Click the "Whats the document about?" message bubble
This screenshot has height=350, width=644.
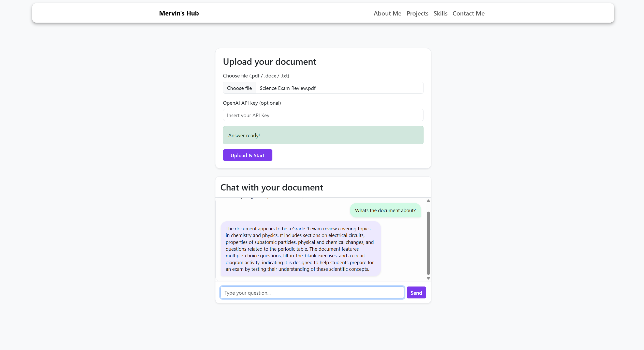point(385,210)
